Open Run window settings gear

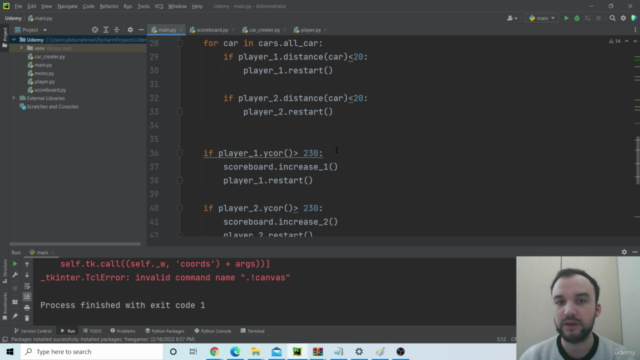click(624, 252)
